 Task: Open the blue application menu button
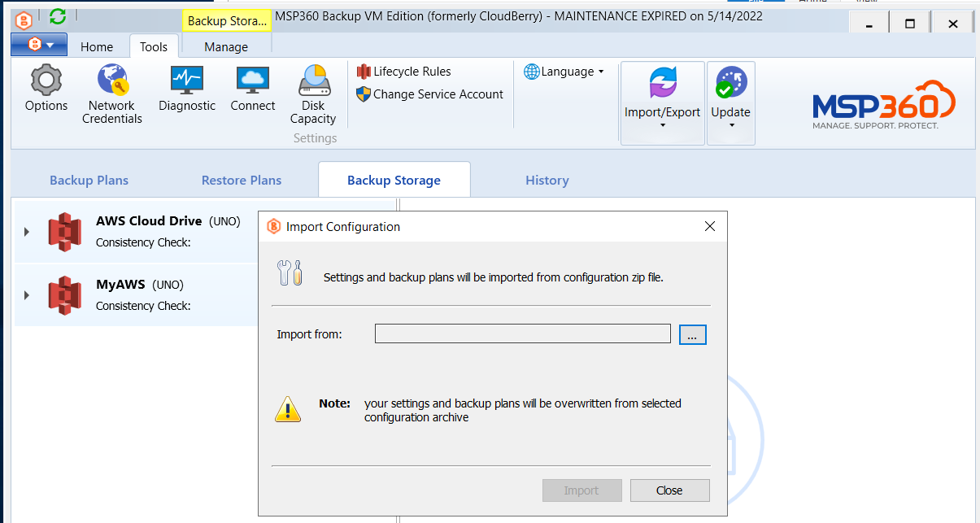point(39,45)
